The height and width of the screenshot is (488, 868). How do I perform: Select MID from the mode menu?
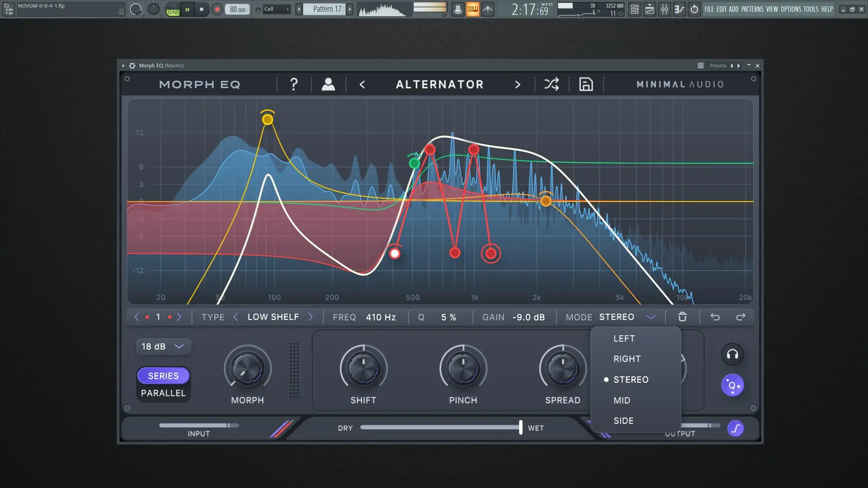coord(622,400)
